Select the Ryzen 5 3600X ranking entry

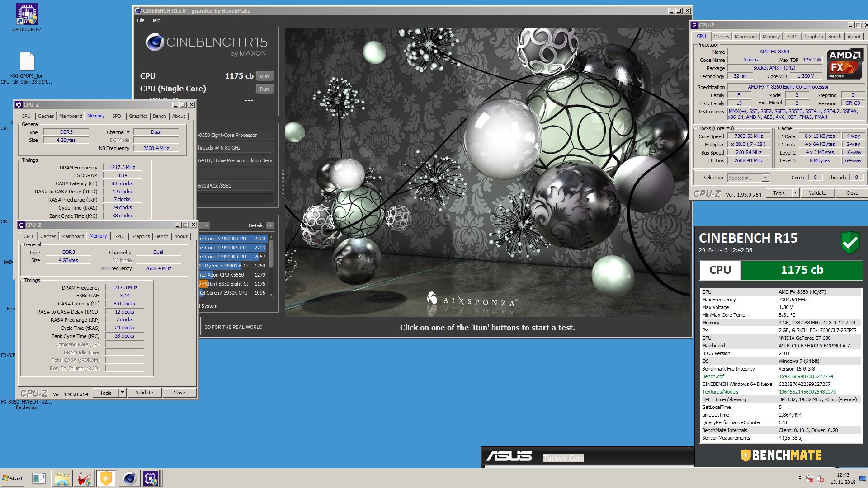(x=233, y=266)
